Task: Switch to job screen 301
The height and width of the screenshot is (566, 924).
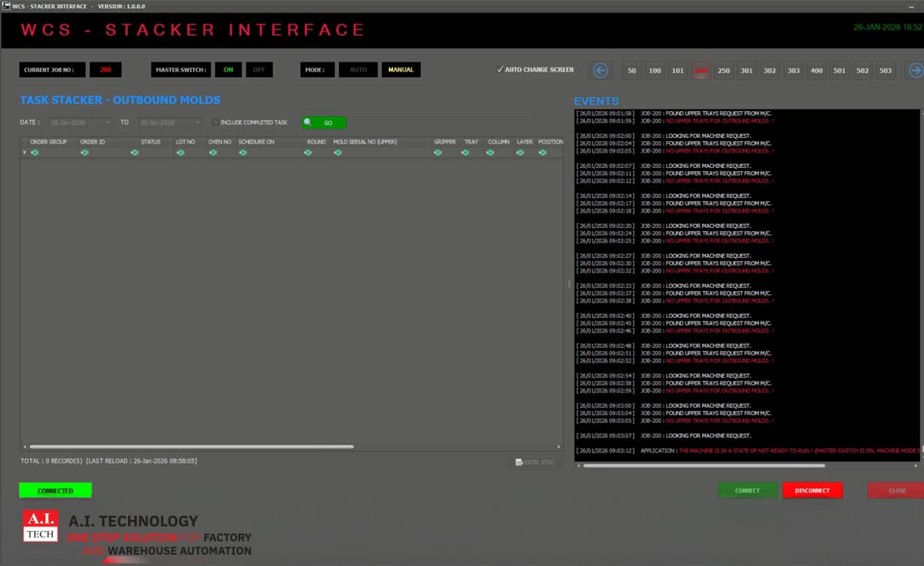Action: [x=746, y=71]
